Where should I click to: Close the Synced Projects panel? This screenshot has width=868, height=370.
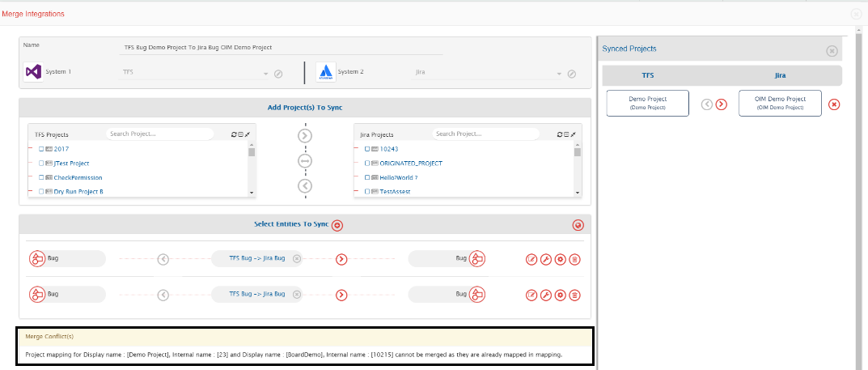pyautogui.click(x=832, y=51)
